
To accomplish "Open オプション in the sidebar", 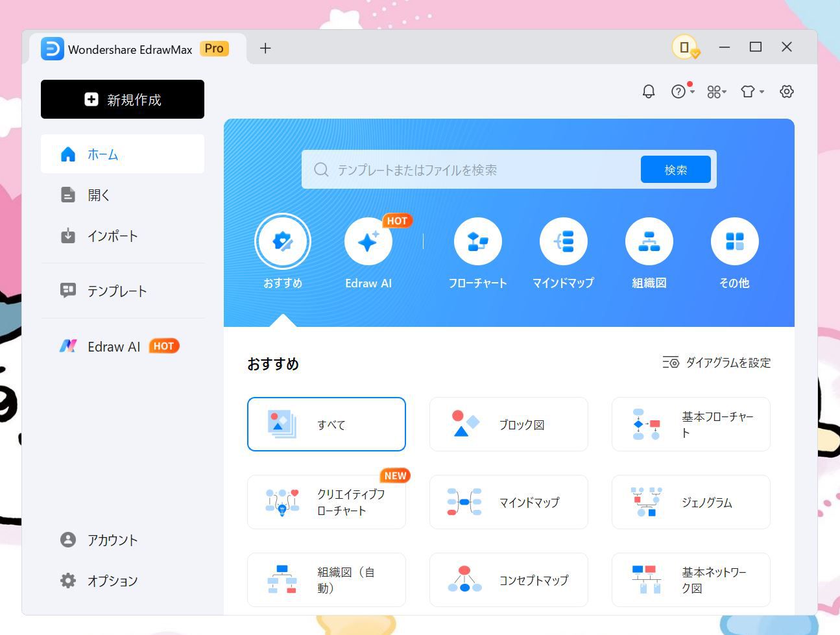I will tap(123, 581).
